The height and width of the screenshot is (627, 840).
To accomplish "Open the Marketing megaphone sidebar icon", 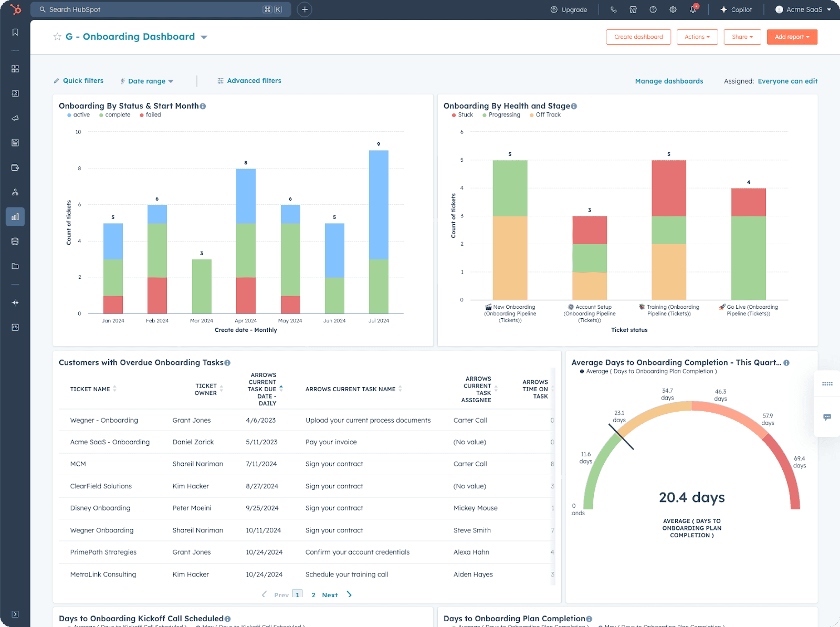I will point(15,118).
